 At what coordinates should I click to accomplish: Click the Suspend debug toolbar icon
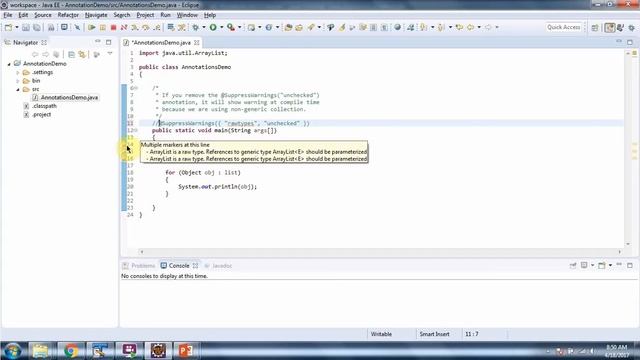click(x=103, y=27)
